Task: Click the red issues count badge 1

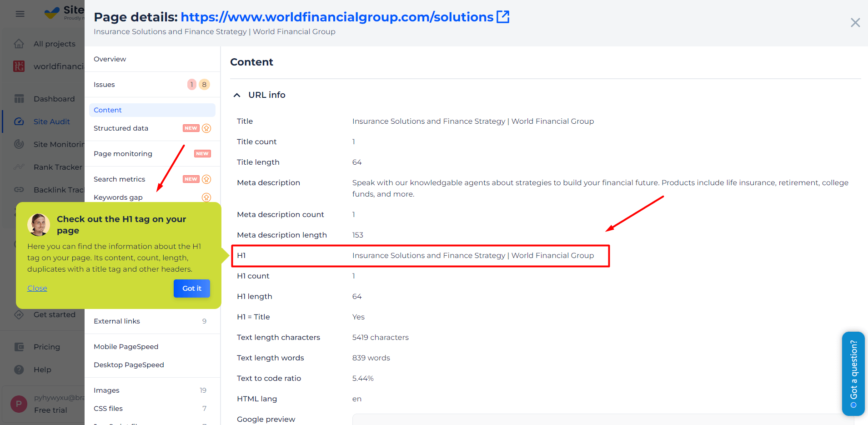Action: click(x=192, y=85)
